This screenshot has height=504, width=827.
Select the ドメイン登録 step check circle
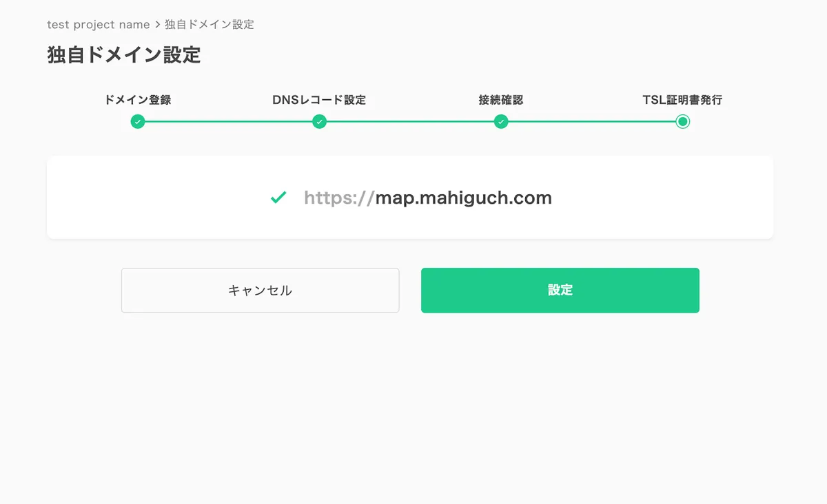tap(138, 122)
